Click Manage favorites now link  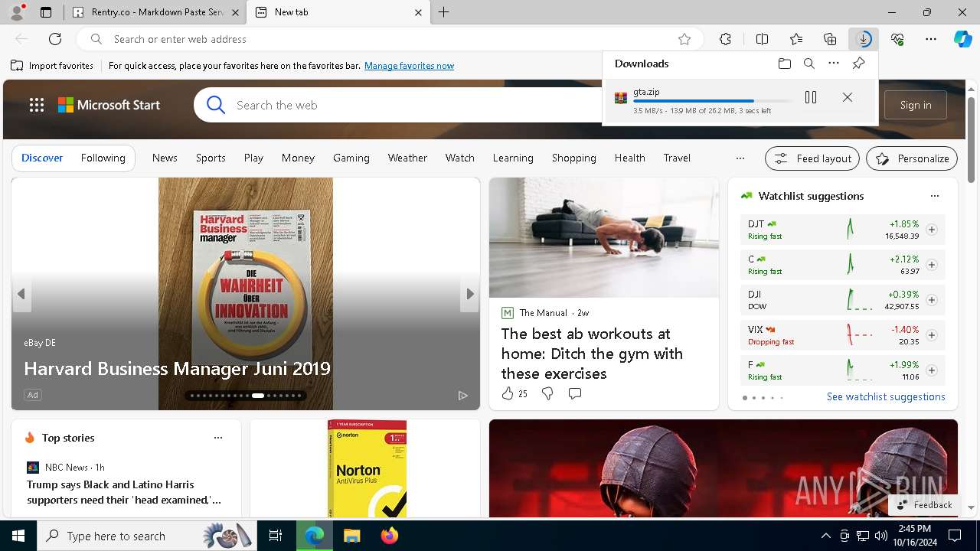tap(409, 66)
